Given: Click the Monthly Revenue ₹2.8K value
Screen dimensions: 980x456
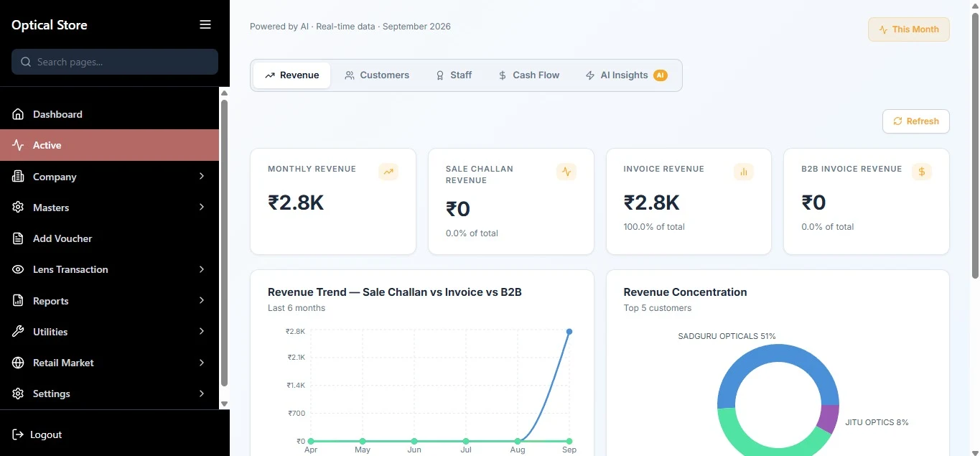Looking at the screenshot, I should (x=296, y=203).
